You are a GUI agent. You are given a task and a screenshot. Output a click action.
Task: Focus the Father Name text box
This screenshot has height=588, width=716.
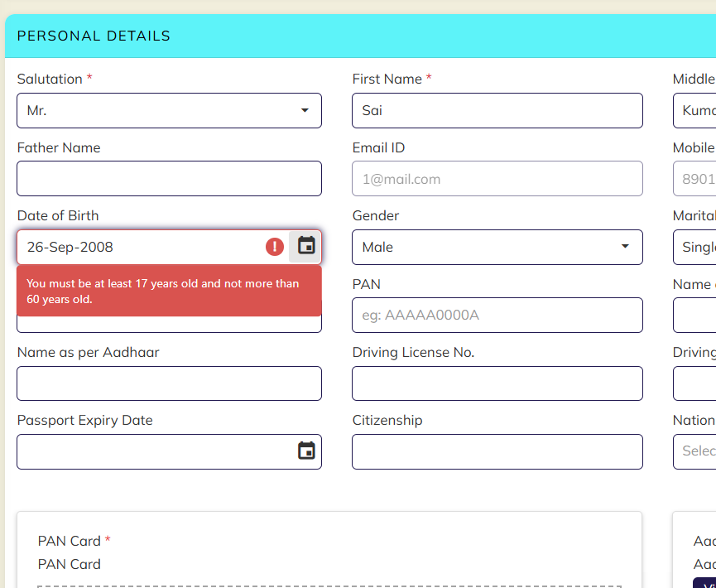(169, 179)
